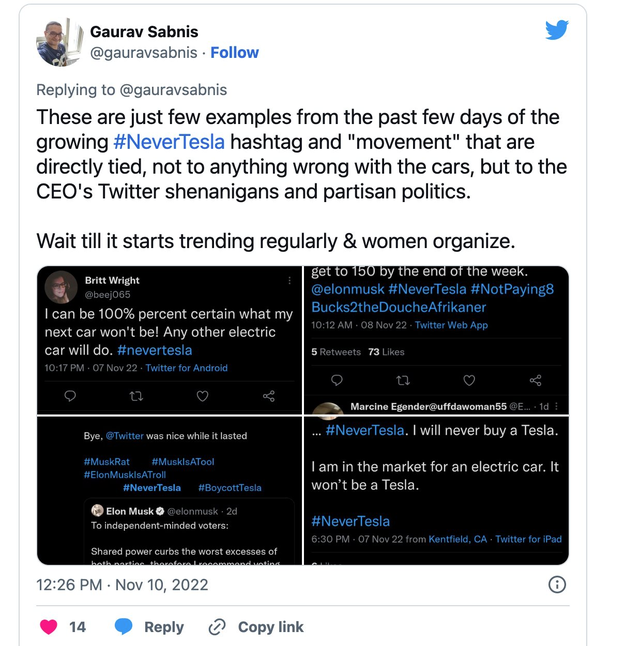Open the #NeverTesla hashtag in main tweet

(169, 142)
